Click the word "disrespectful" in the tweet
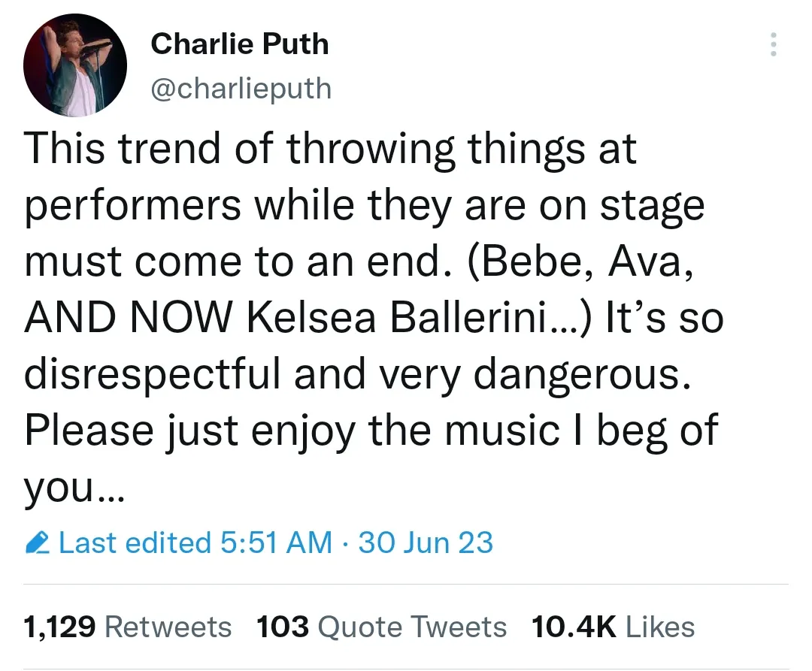812x671 pixels. pyautogui.click(x=150, y=374)
